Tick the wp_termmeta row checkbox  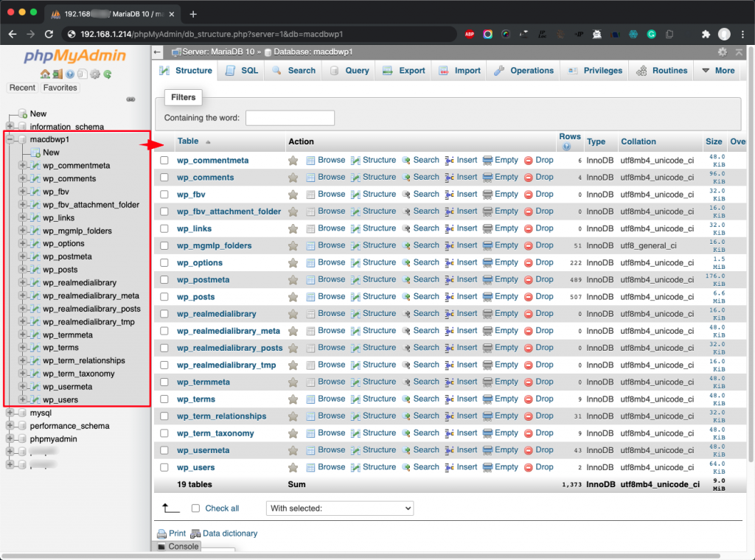tap(164, 382)
